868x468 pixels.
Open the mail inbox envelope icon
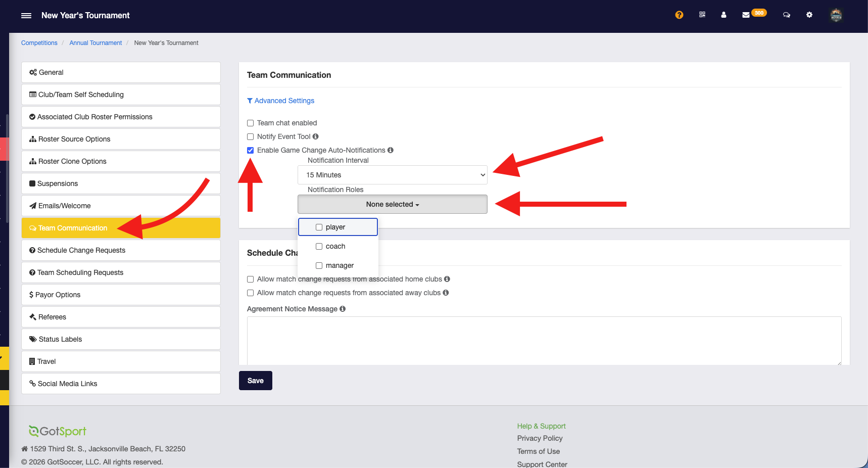pos(746,15)
